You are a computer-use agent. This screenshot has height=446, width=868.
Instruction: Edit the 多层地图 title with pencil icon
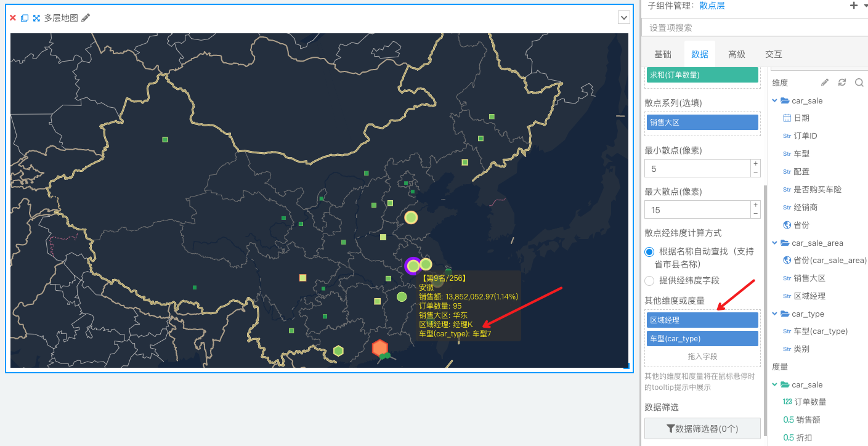click(86, 18)
